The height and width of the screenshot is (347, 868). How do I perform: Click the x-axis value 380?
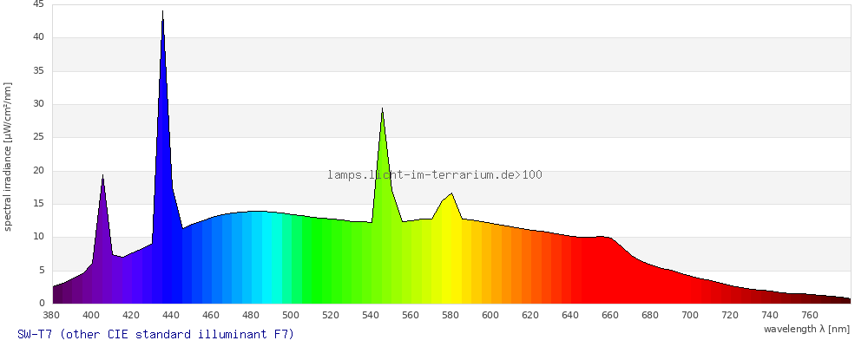click(51, 316)
